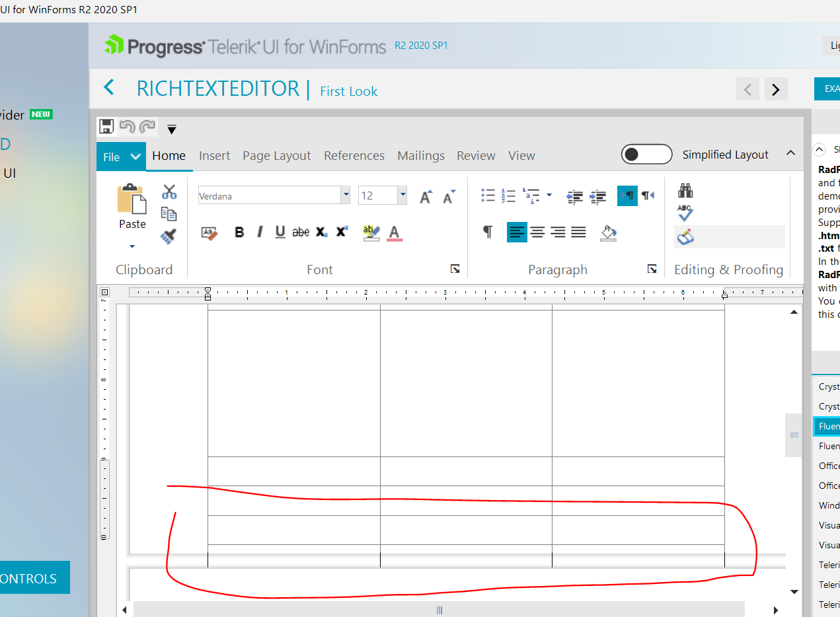Click the edit dictionary book icon
The image size is (840, 617).
(685, 236)
